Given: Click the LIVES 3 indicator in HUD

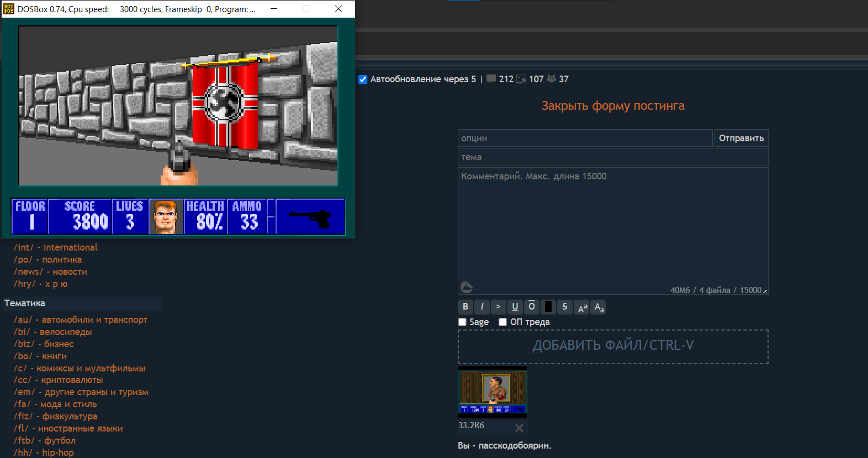Looking at the screenshot, I should 130,216.
